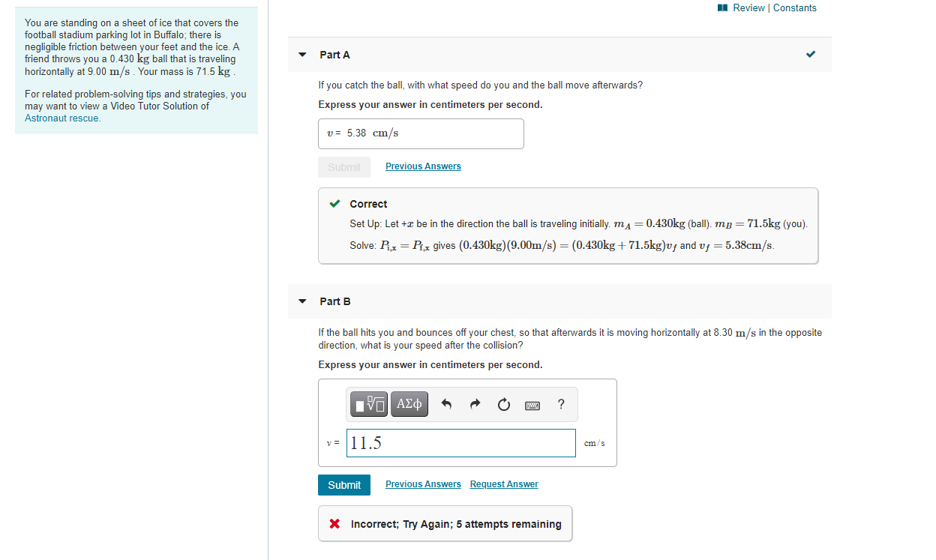Click the completion checkmark on Part A header

[x=810, y=54]
